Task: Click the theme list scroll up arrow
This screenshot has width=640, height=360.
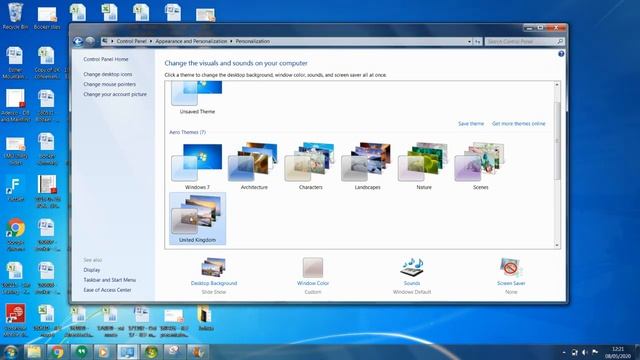Action: click(x=557, y=84)
